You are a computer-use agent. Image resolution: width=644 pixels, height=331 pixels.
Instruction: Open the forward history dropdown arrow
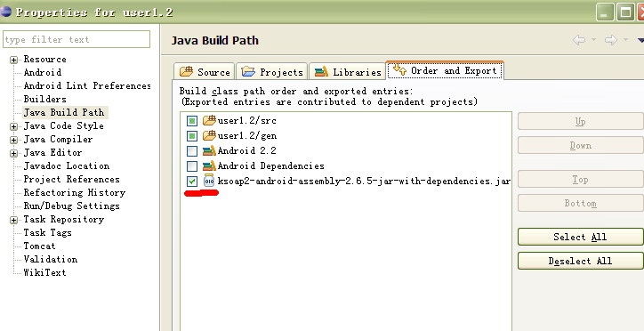[626, 40]
